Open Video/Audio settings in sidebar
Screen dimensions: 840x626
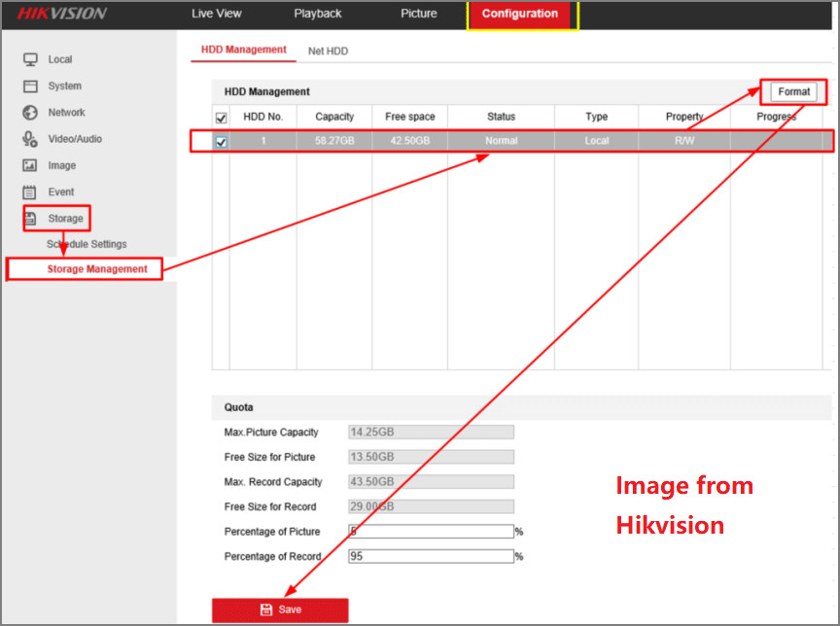[x=75, y=139]
